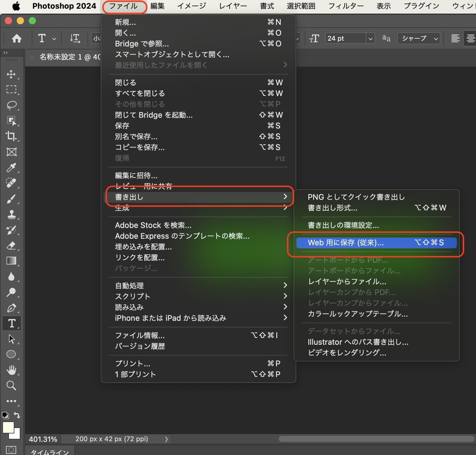The width and height of the screenshot is (476, 455).
Task: Click the foreground color swatch
Action: click(8, 427)
